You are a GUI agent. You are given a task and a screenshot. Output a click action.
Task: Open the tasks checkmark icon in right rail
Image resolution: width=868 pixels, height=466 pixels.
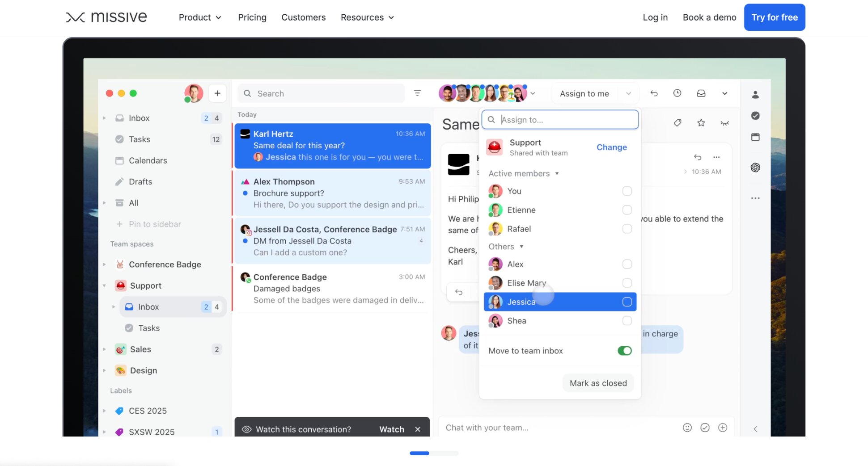tap(755, 116)
